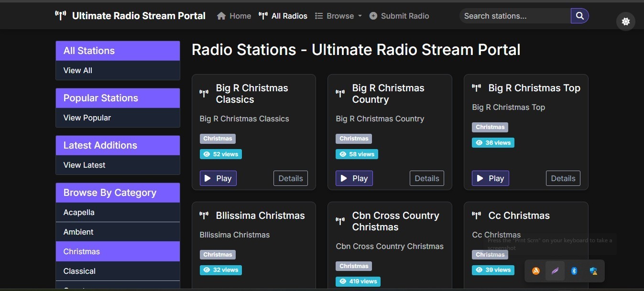Click Christmas tag on Big R Christmas Top card
Screen dimensions: 644x291
pos(490,127)
